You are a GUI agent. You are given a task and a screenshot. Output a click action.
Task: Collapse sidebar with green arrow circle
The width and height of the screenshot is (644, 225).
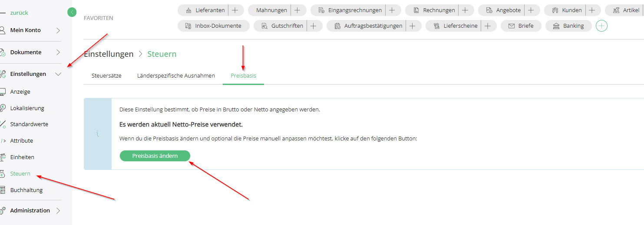pyautogui.click(x=72, y=13)
